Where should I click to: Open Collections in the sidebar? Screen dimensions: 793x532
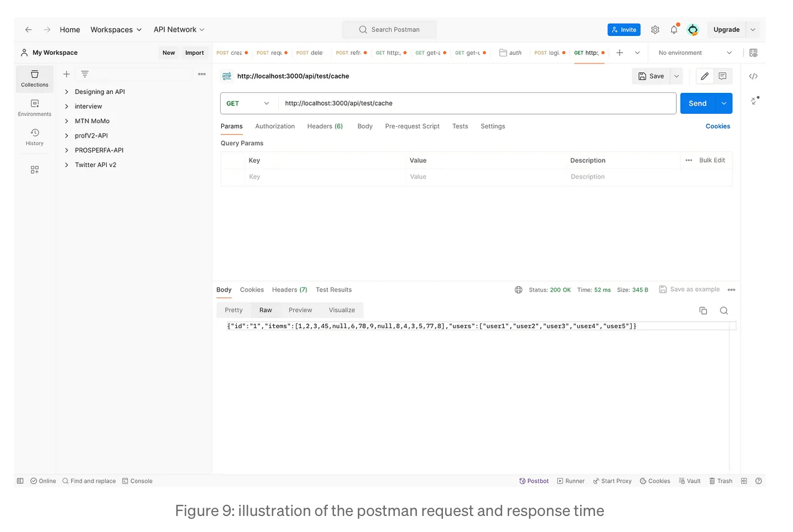tap(35, 79)
